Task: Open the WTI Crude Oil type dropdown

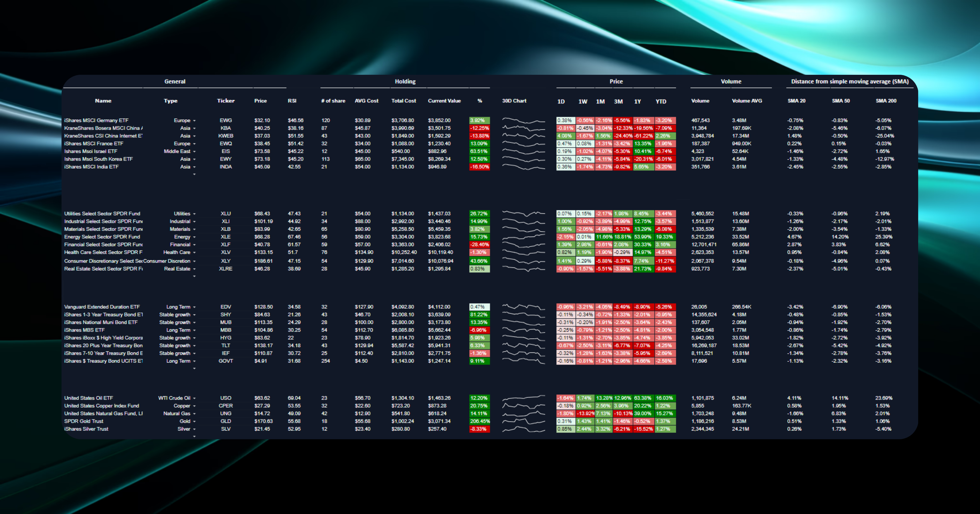Action: (194, 398)
